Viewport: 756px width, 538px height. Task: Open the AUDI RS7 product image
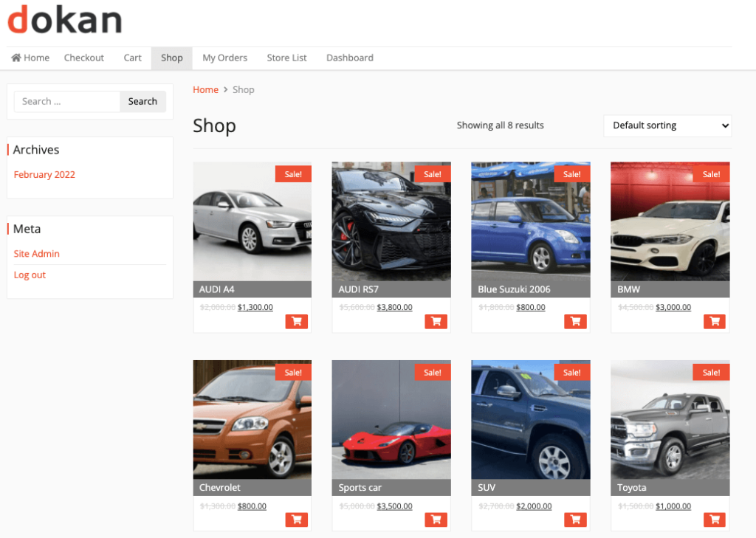point(391,221)
